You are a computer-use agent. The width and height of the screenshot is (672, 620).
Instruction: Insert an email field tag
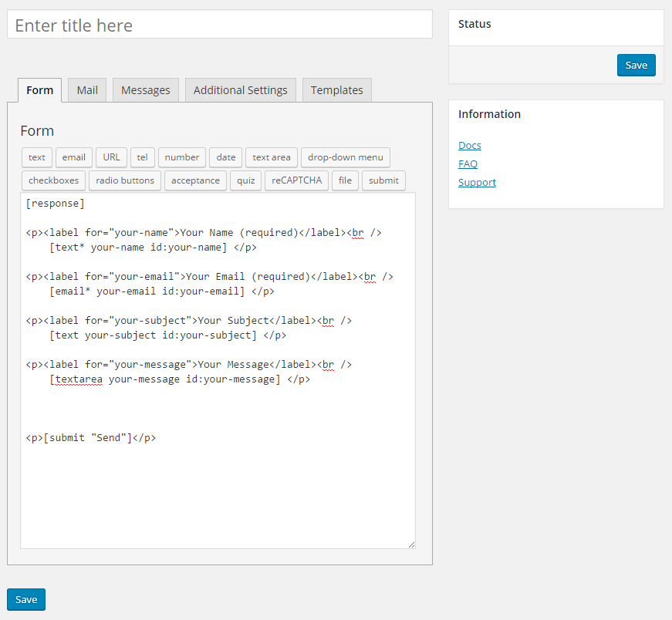coord(74,157)
